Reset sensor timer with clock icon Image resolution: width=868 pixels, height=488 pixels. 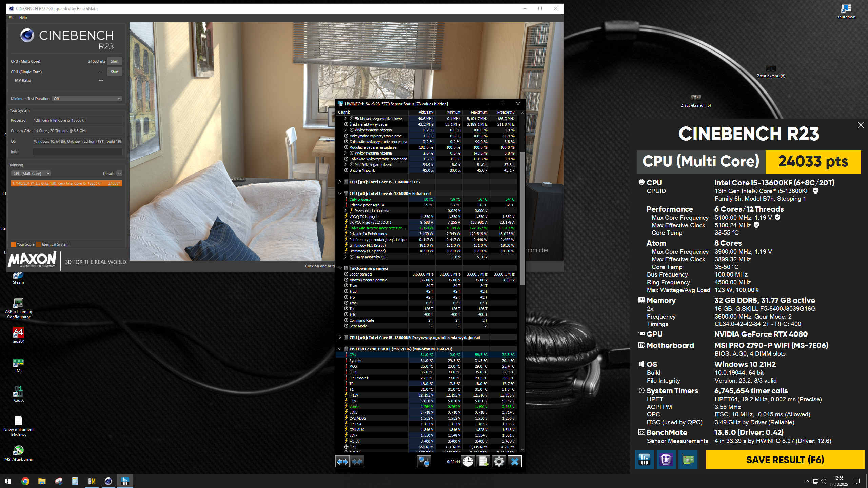(468, 461)
